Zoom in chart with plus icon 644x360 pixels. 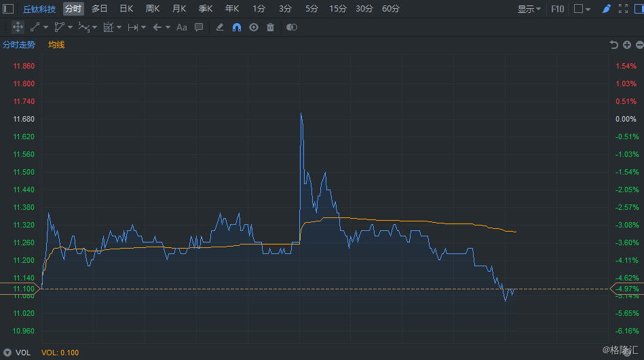tap(627, 45)
